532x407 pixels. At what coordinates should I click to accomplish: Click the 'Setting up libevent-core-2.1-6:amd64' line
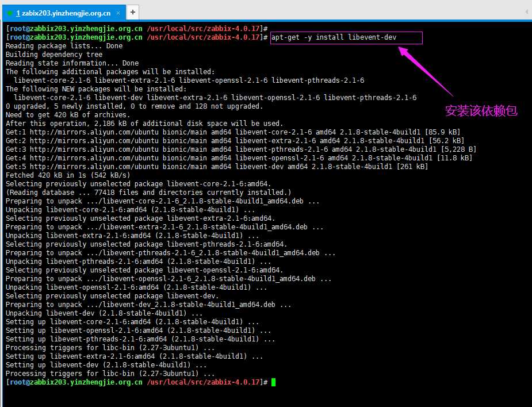(132, 322)
